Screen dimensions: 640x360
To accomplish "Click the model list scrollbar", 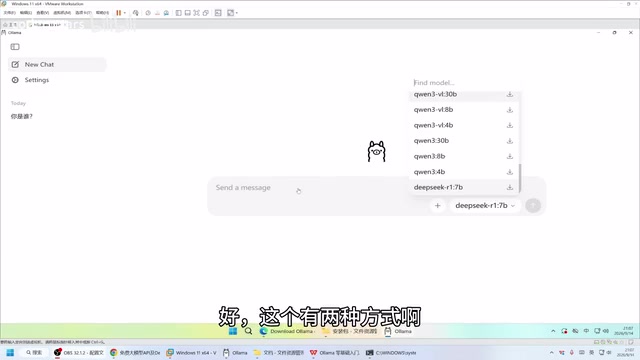I will [520, 177].
